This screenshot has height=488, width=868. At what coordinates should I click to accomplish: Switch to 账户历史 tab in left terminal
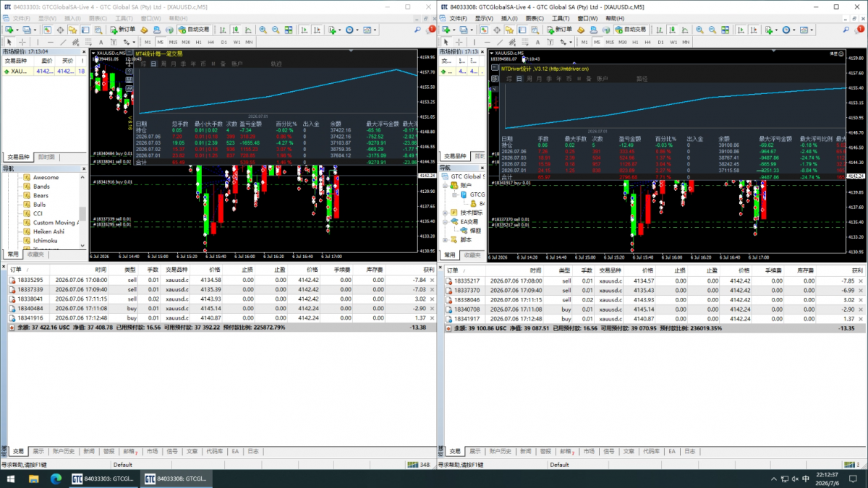coord(64,450)
